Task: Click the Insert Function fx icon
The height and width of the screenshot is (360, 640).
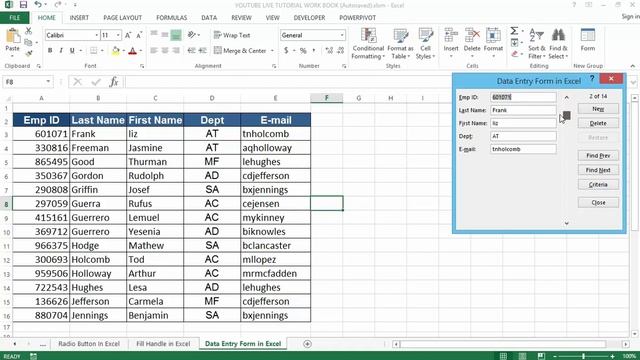Action: click(114, 82)
